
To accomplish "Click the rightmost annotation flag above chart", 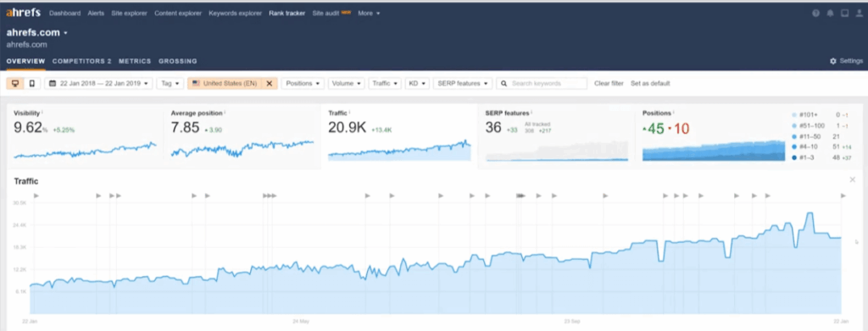I will (843, 196).
